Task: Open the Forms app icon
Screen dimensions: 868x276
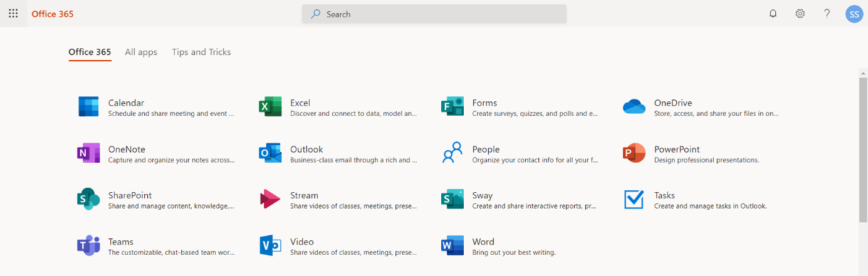Action: pyautogui.click(x=452, y=107)
